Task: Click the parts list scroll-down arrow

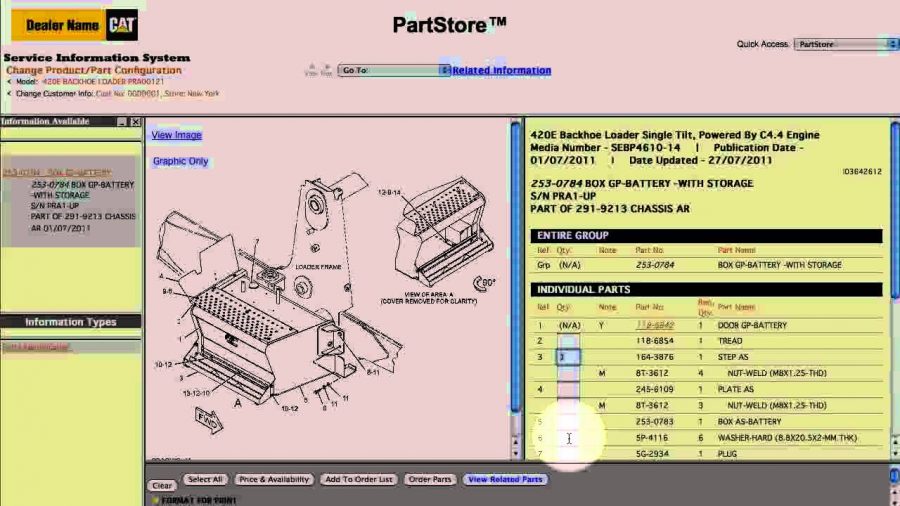Action: pyautogui.click(x=895, y=453)
